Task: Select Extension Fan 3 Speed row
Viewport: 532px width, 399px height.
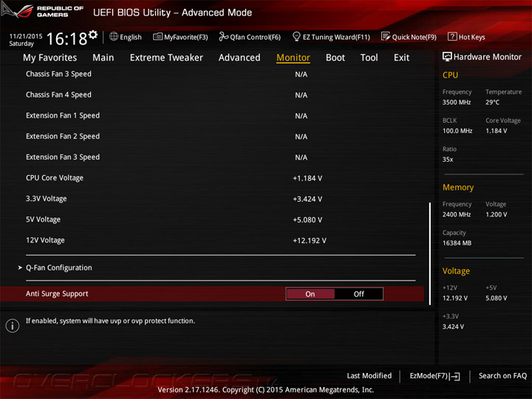Action: click(x=212, y=157)
